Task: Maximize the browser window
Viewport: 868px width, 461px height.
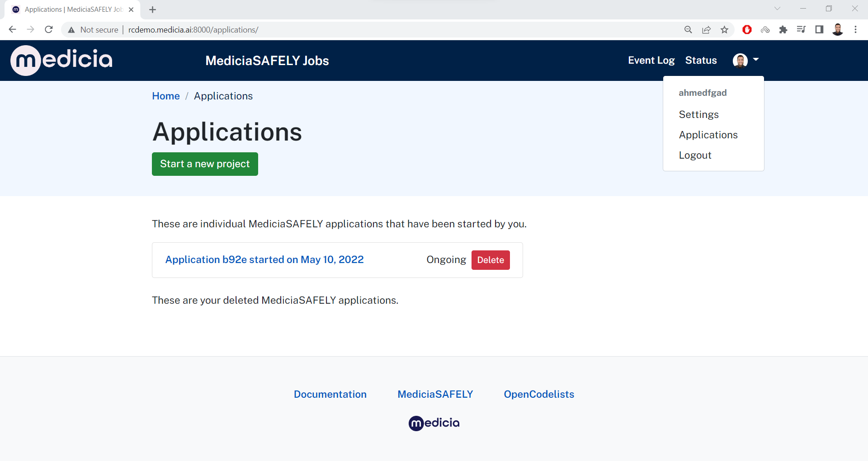Action: point(829,9)
